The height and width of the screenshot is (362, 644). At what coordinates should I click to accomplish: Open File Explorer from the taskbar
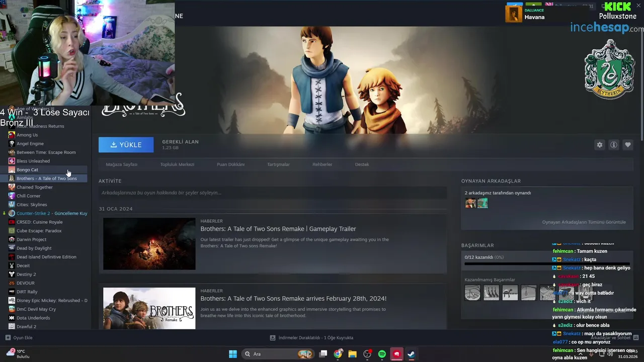pos(352,354)
